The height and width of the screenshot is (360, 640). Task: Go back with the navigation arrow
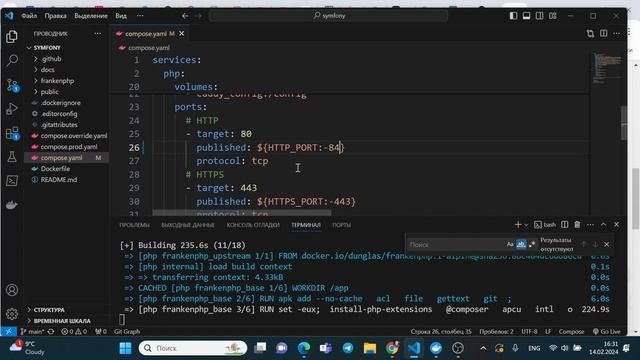pyautogui.click(x=185, y=16)
